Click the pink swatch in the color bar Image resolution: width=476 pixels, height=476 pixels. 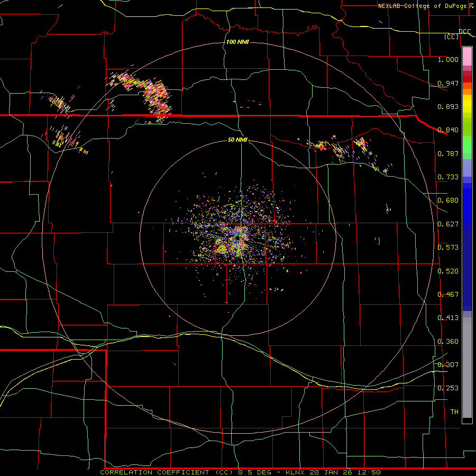467,56
